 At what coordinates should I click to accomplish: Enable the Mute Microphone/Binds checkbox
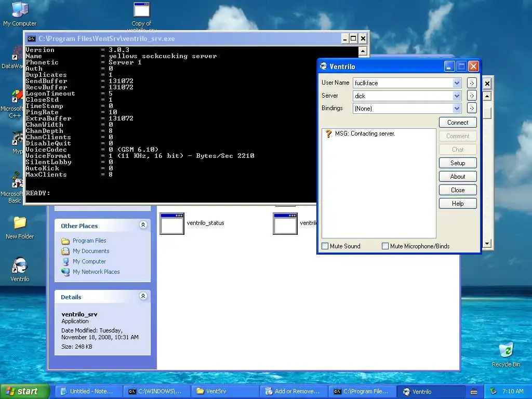[x=385, y=246]
